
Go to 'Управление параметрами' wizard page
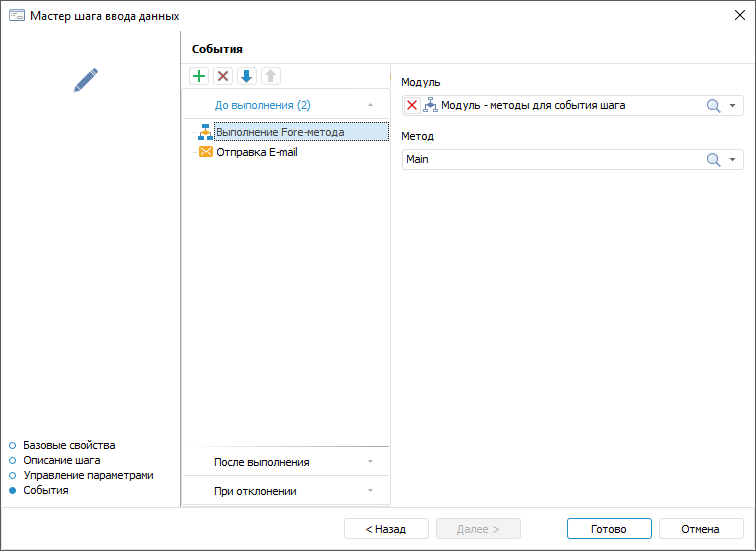tap(88, 475)
